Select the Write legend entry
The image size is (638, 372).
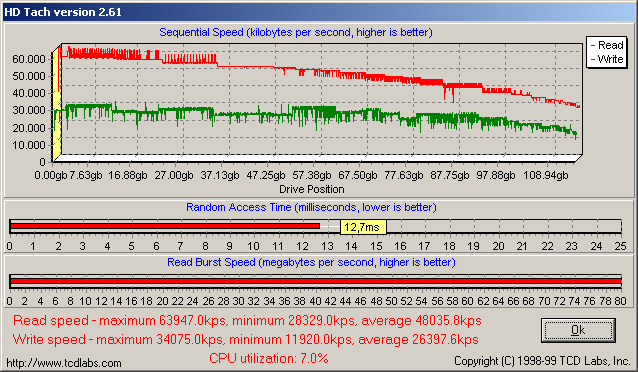pos(607,59)
